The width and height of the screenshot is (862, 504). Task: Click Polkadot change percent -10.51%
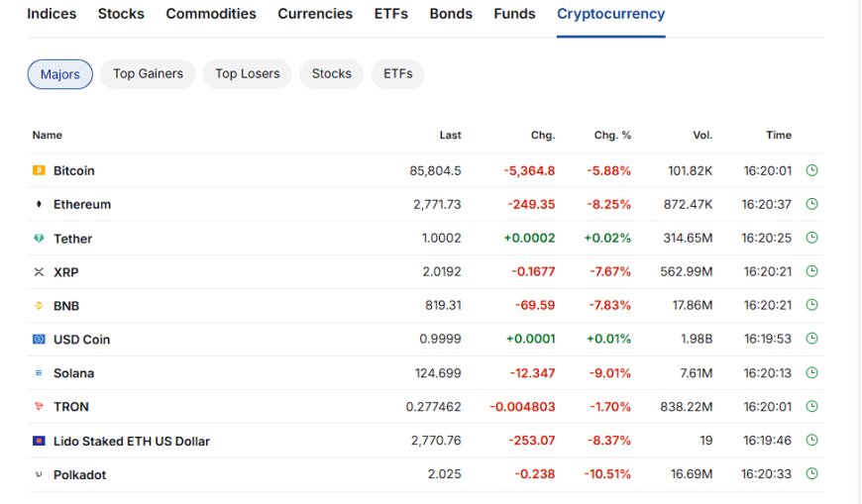[x=607, y=473]
